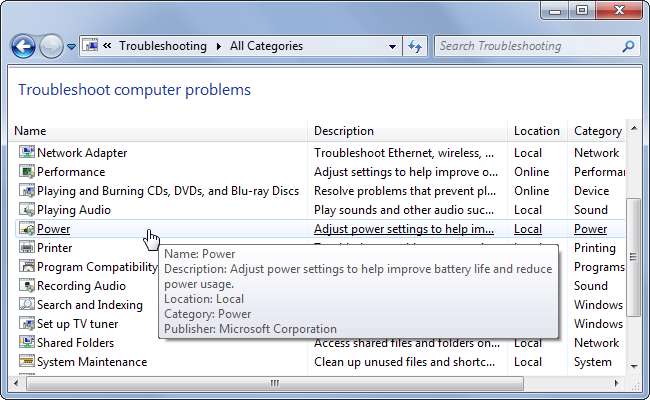Open Playing and Burning CDs, DVDs troubleshooter
The height and width of the screenshot is (400, 650).
coord(168,191)
